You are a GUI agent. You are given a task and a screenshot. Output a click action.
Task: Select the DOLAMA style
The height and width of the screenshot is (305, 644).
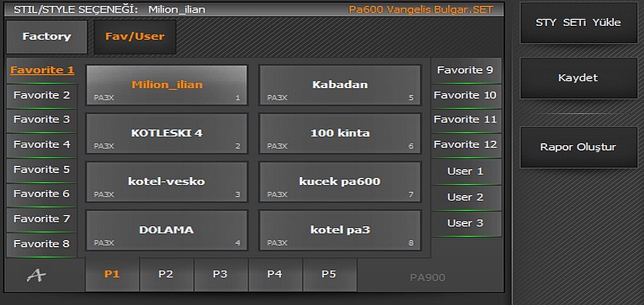(x=167, y=230)
